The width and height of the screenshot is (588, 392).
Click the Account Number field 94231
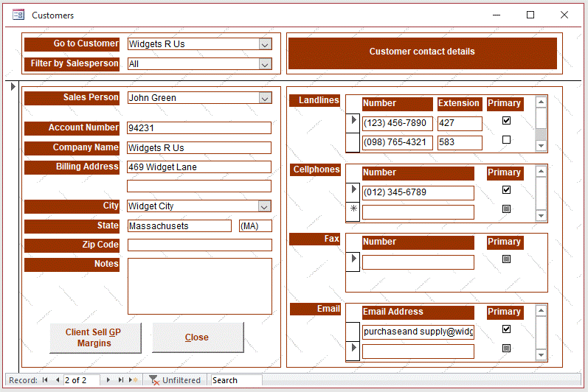point(199,128)
